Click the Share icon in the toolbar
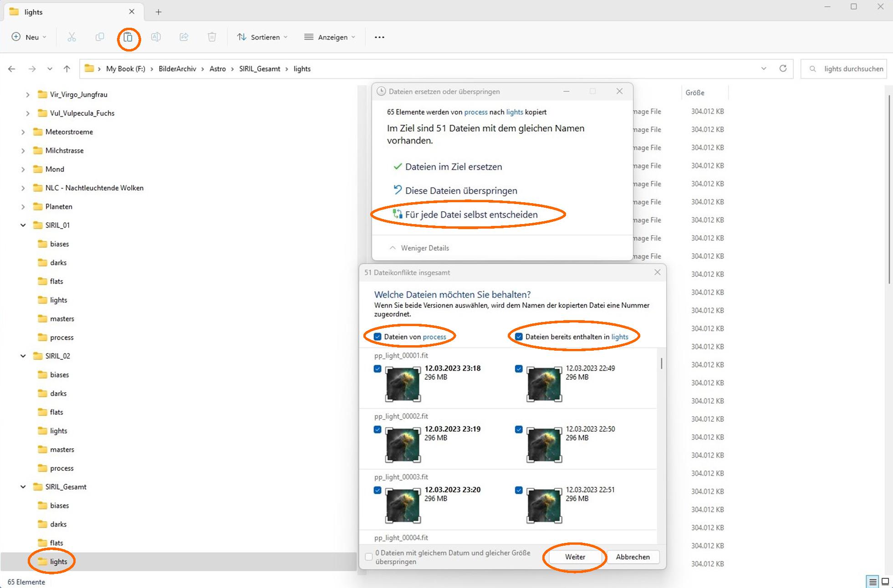 (x=184, y=37)
